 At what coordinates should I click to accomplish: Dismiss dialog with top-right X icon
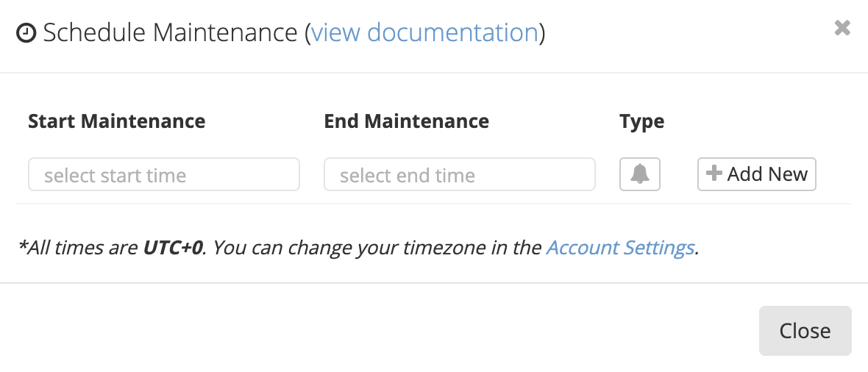point(842,29)
